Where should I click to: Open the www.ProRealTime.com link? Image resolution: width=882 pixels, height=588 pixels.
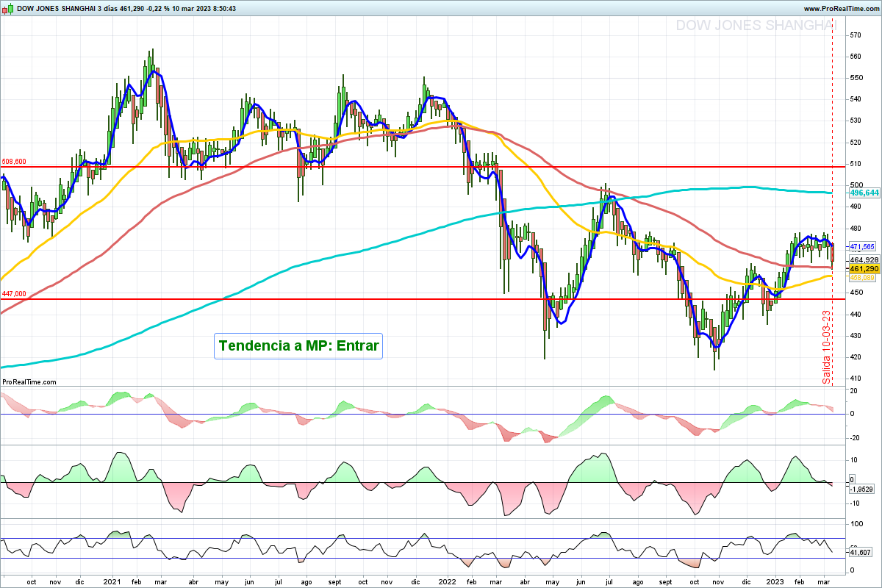(841, 9)
